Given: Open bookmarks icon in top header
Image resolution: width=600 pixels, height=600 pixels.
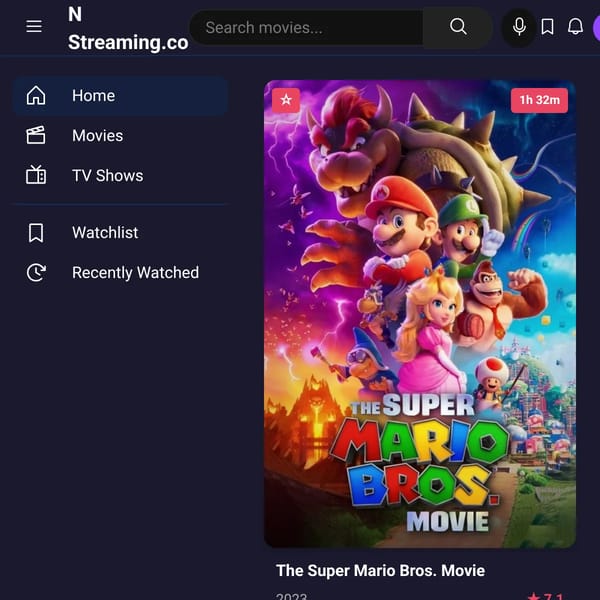Looking at the screenshot, I should point(548,27).
